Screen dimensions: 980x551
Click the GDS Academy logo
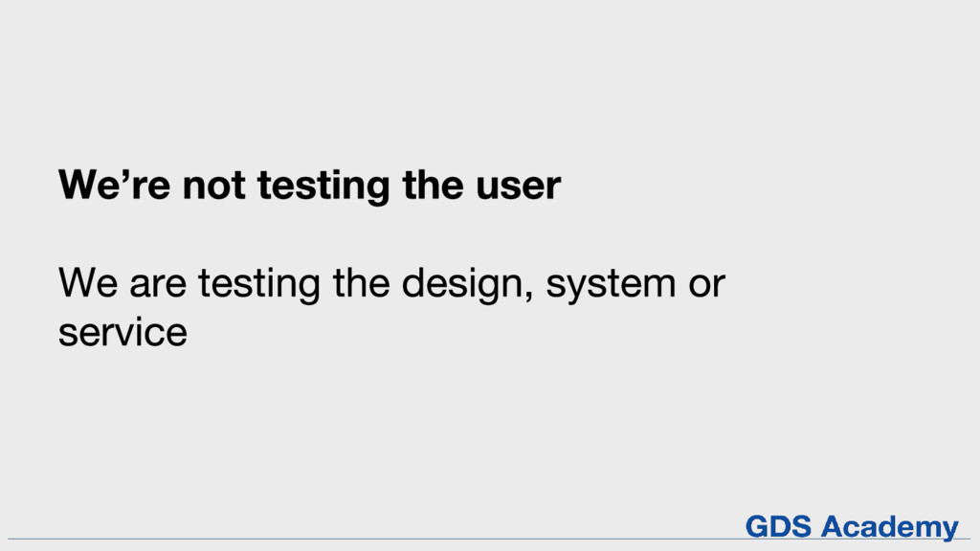[852, 527]
